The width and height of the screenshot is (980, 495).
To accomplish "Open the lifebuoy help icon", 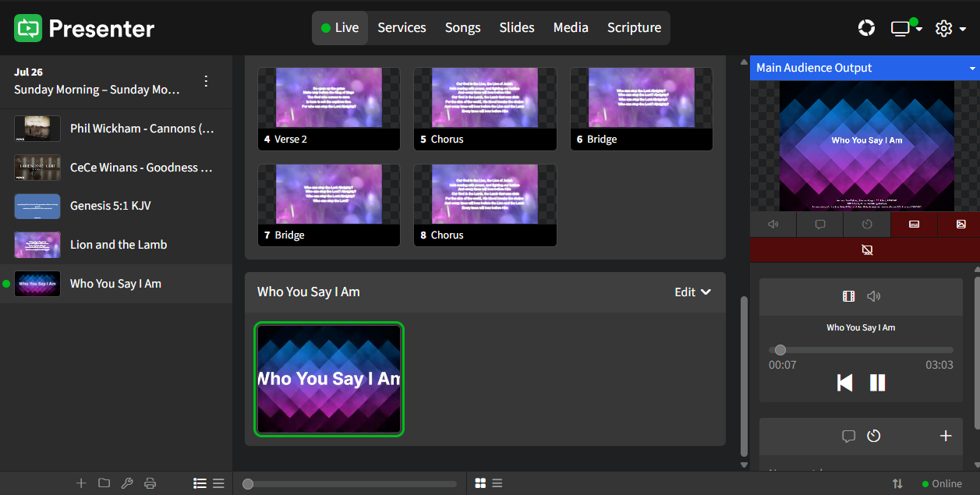I will (866, 28).
